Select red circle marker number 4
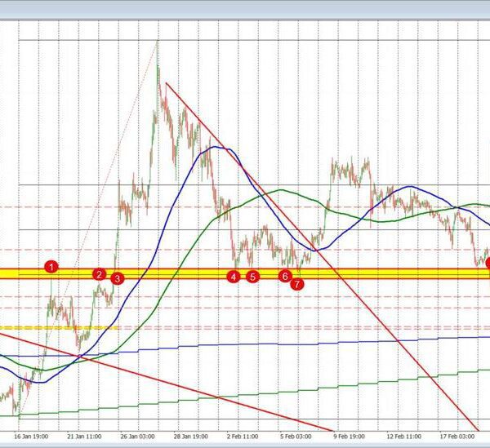 (234, 277)
